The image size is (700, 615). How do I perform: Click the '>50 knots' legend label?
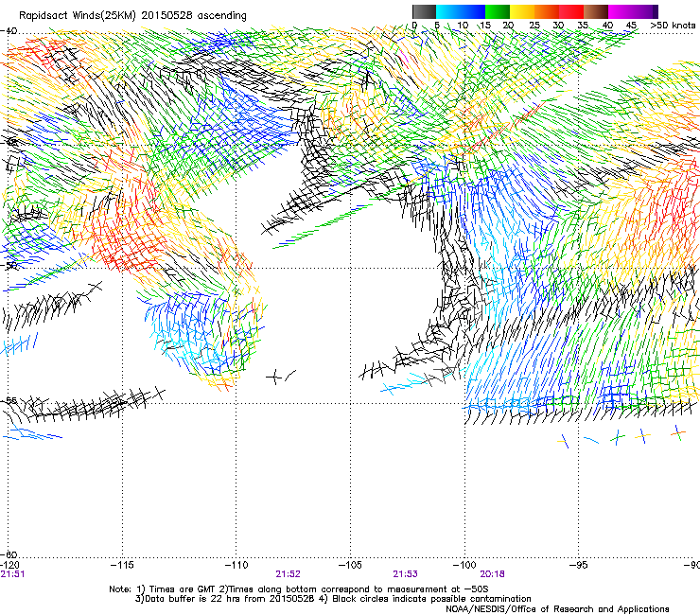[673, 26]
